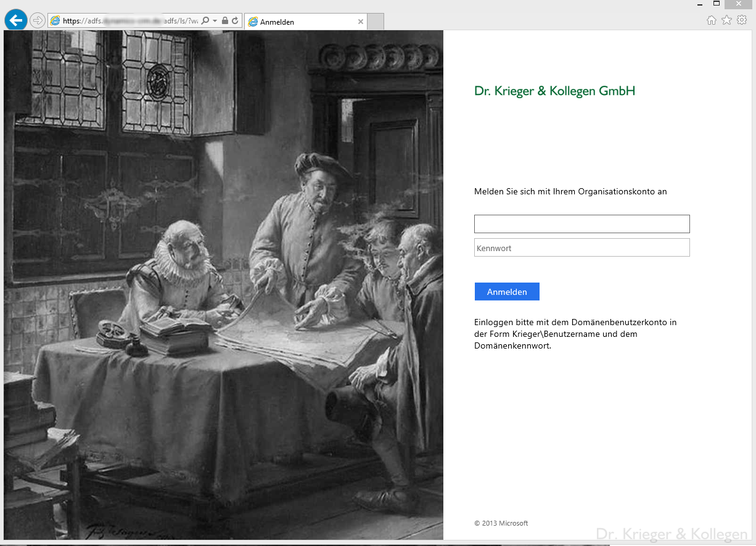Open the tools gear icon

pos(742,20)
